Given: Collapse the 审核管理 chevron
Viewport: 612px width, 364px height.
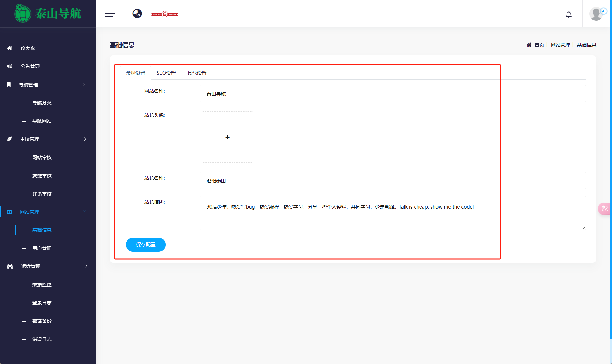Looking at the screenshot, I should (85, 139).
